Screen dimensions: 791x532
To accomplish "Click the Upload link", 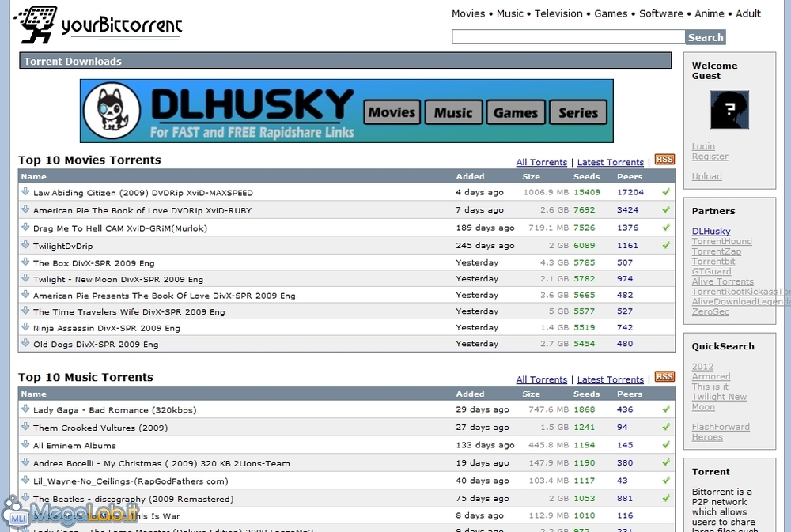I will click(706, 176).
